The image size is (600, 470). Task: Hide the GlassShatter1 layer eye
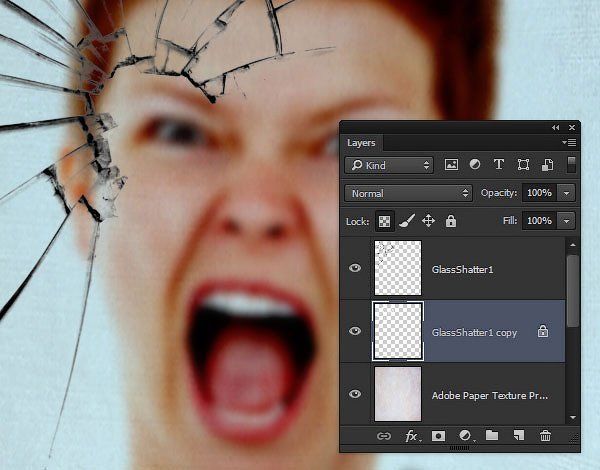coord(355,268)
